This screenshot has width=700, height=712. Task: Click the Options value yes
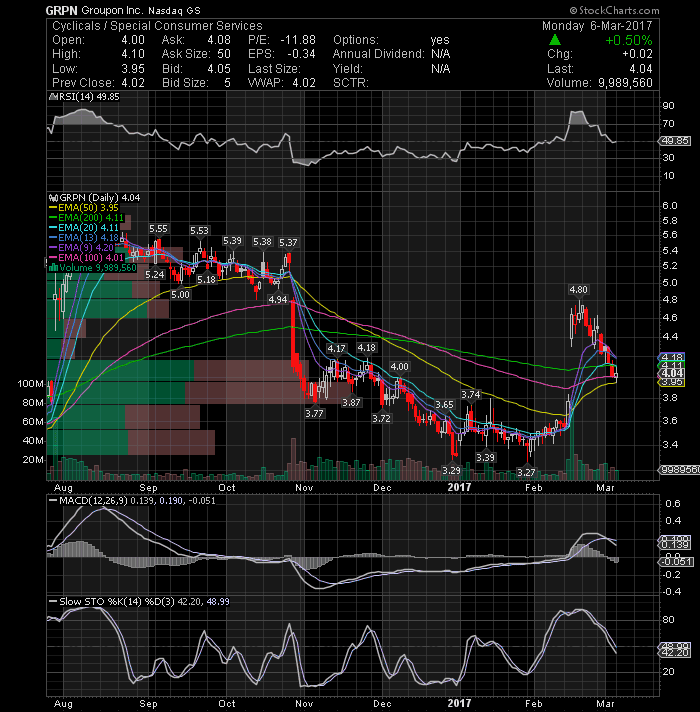(440, 40)
